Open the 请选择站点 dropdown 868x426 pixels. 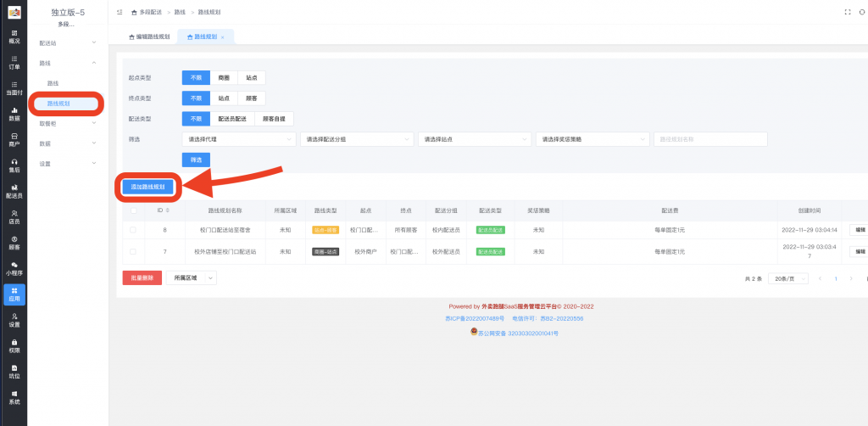click(x=475, y=139)
